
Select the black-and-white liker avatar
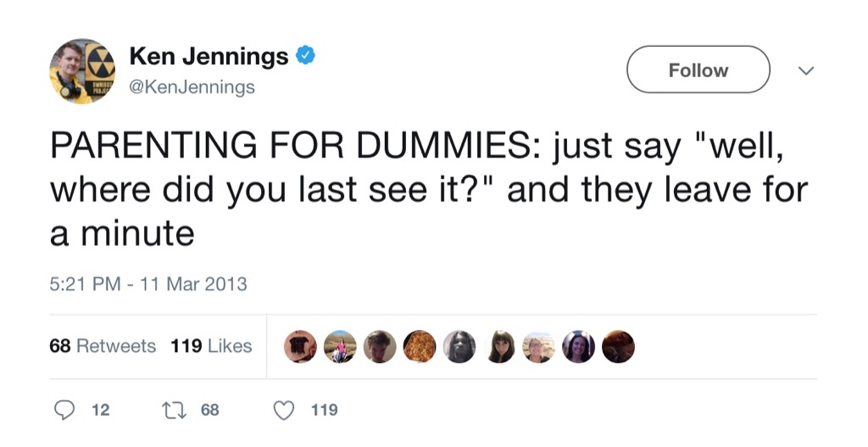pyautogui.click(x=459, y=346)
